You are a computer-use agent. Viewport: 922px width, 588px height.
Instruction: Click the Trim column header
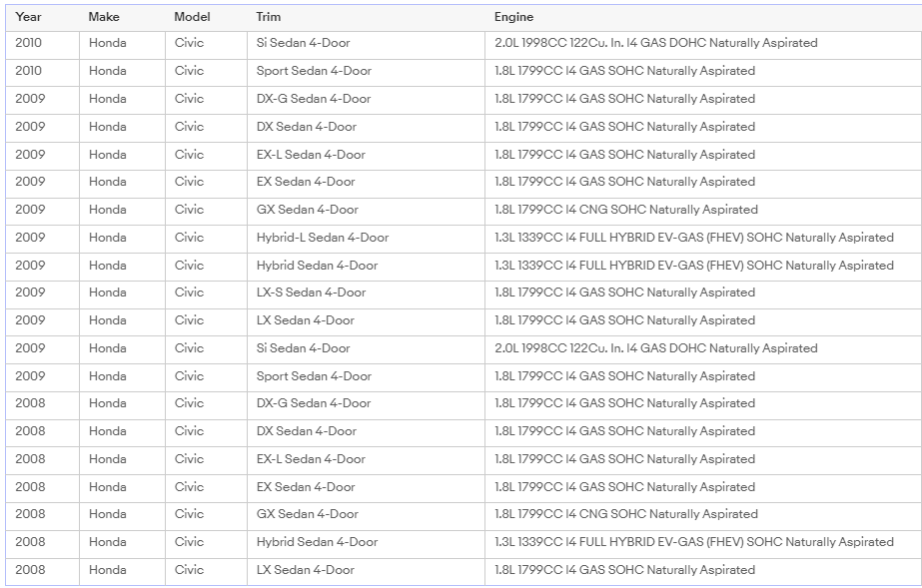(267, 17)
